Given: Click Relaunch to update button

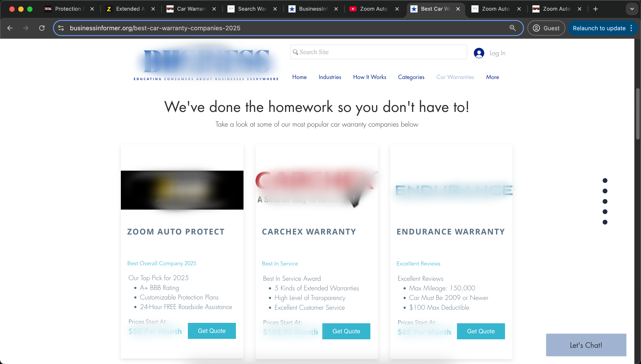Looking at the screenshot, I should click(x=599, y=28).
